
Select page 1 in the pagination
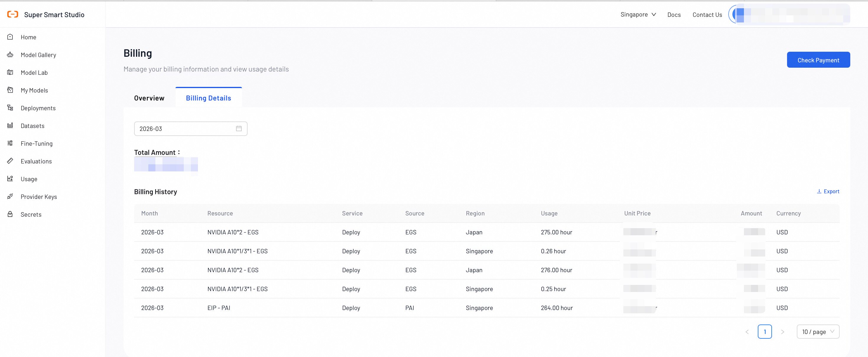[765, 332]
